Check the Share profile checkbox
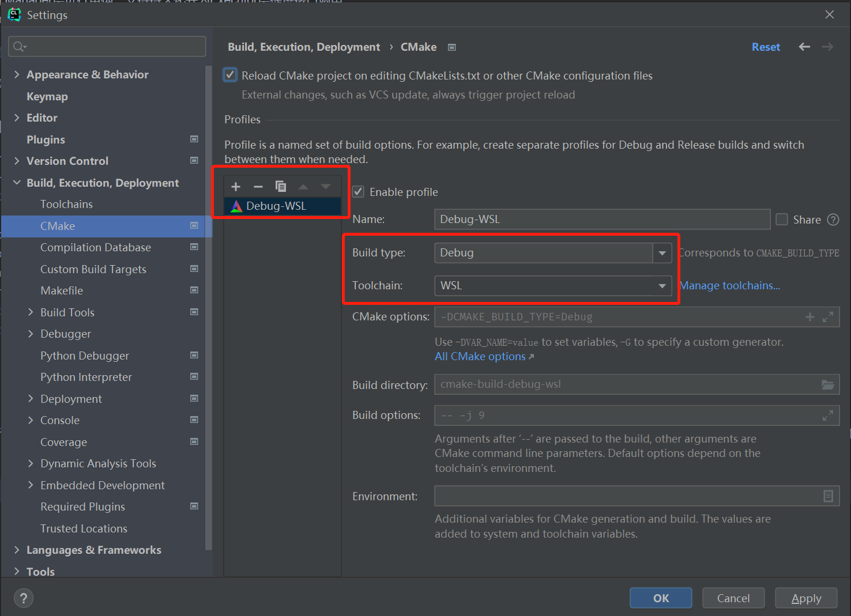 (782, 220)
